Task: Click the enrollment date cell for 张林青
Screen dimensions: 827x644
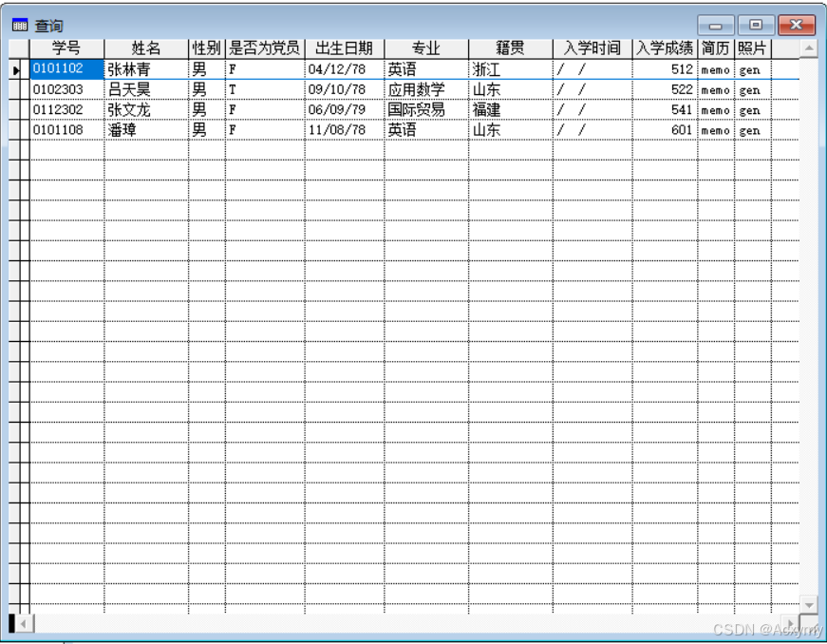Action: (x=592, y=69)
